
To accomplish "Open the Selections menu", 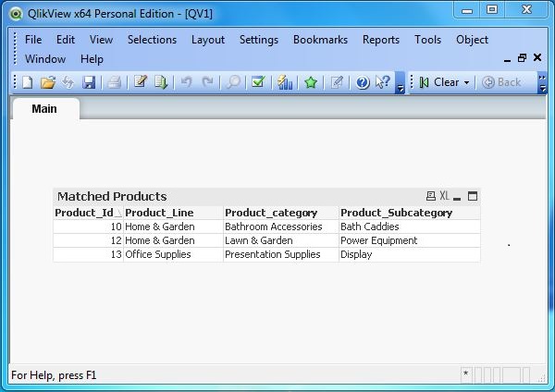I will pos(152,40).
